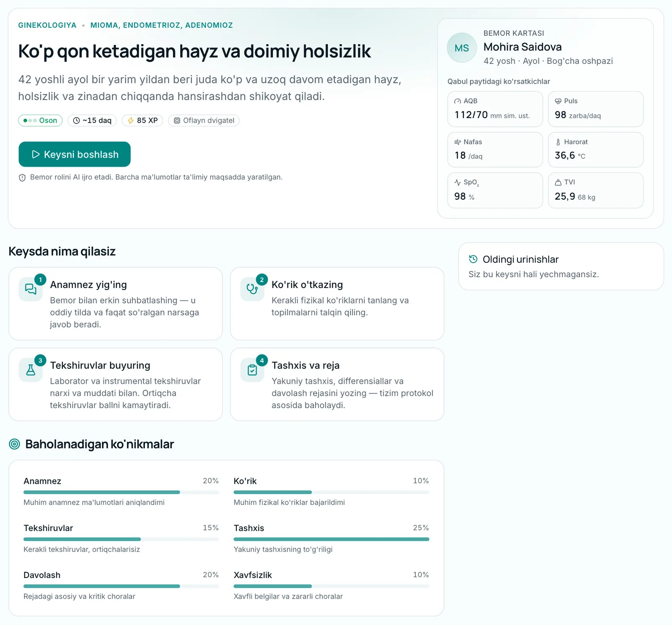Click the Ko'rik progress bar

331,492
